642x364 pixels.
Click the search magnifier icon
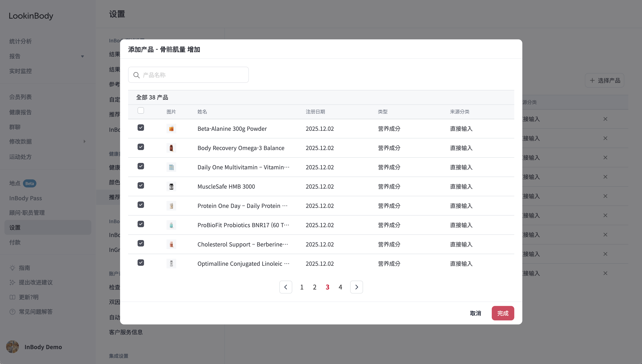click(136, 75)
